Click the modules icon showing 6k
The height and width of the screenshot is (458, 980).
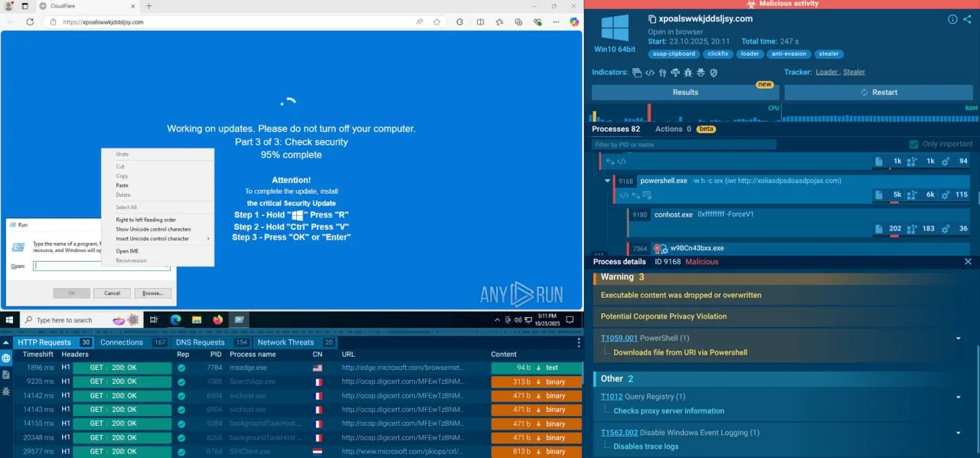tap(912, 195)
